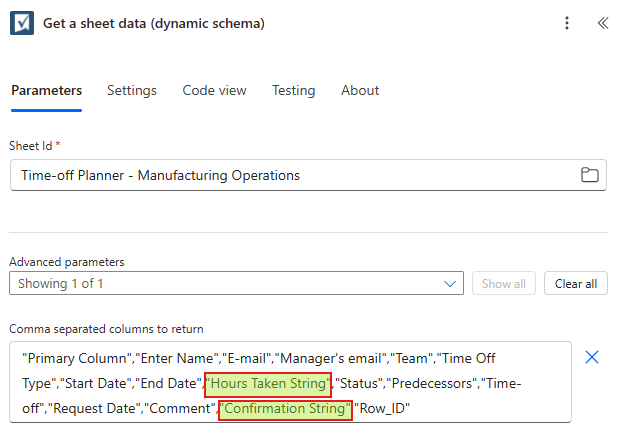Open the Code view tab
Screen dimensions: 619x438
coord(214,90)
